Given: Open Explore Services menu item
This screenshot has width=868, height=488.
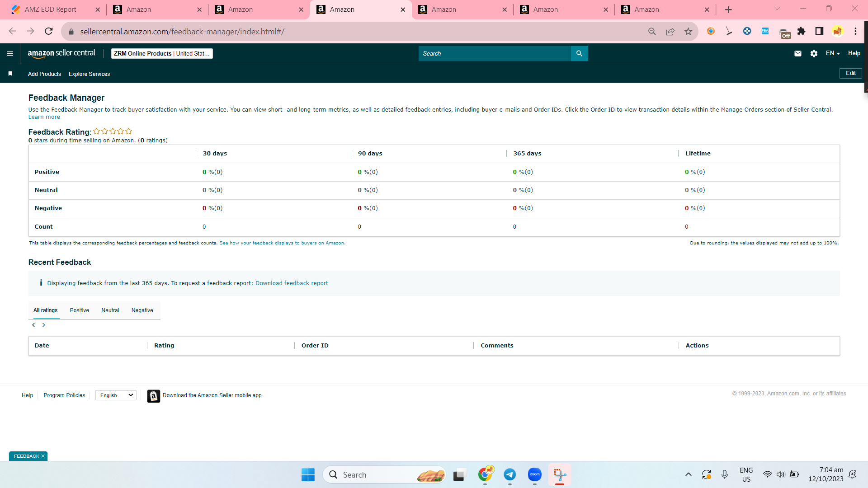Looking at the screenshot, I should pyautogui.click(x=89, y=74).
